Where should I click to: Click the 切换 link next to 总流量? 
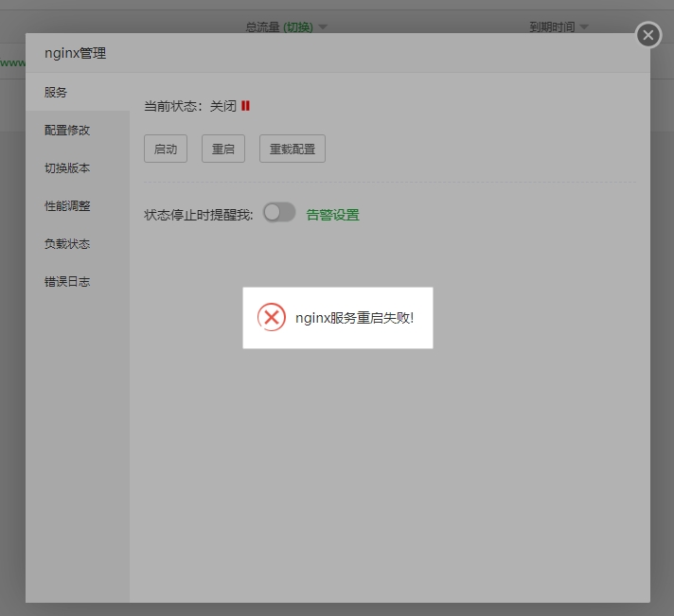(x=298, y=27)
